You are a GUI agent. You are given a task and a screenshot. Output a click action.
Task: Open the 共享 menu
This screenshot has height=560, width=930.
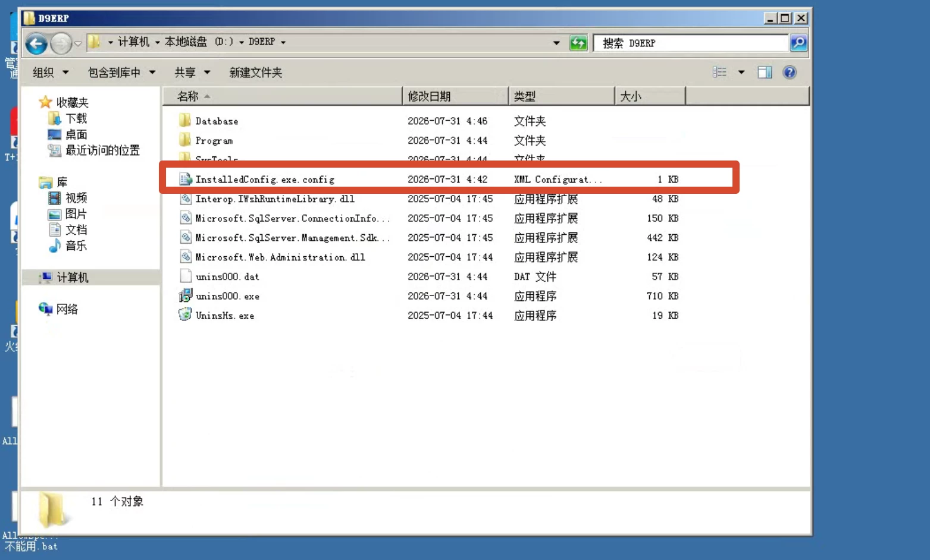pos(192,73)
